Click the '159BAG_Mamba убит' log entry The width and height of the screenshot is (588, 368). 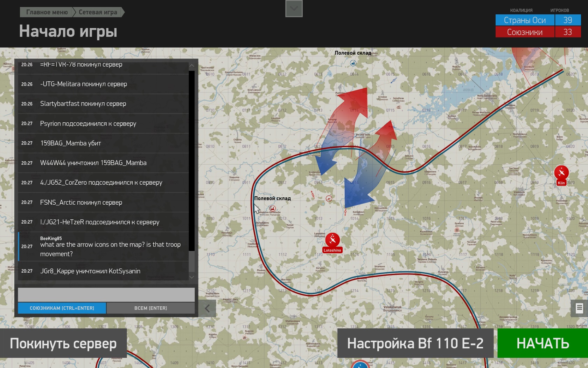coord(104,143)
